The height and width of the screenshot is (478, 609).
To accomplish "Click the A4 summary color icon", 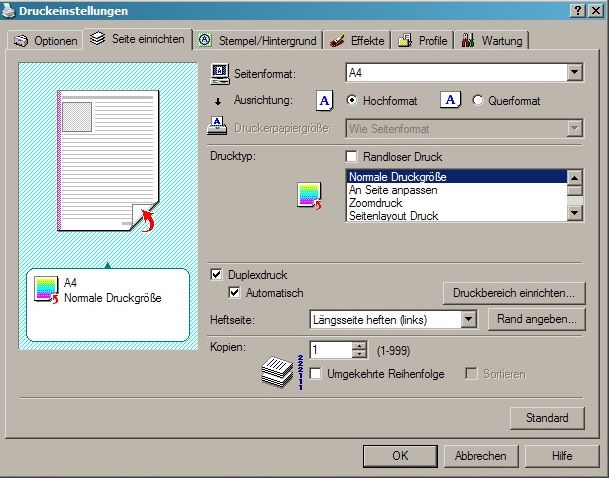I will pos(47,291).
